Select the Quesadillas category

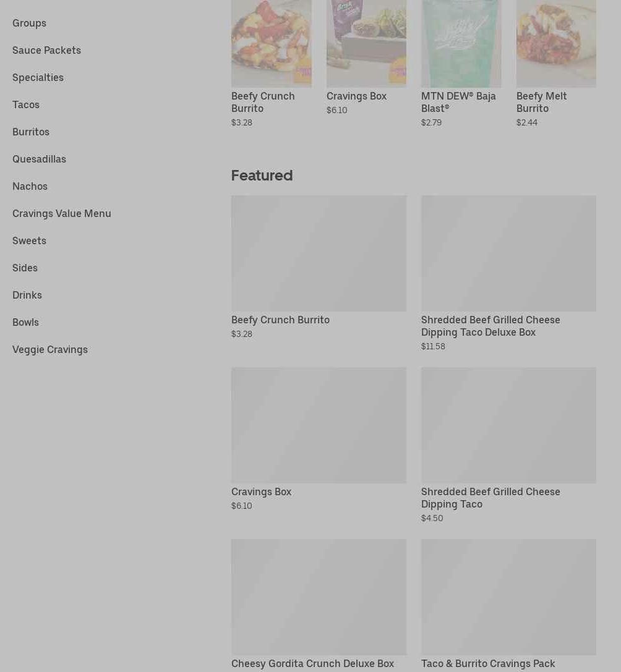39,159
